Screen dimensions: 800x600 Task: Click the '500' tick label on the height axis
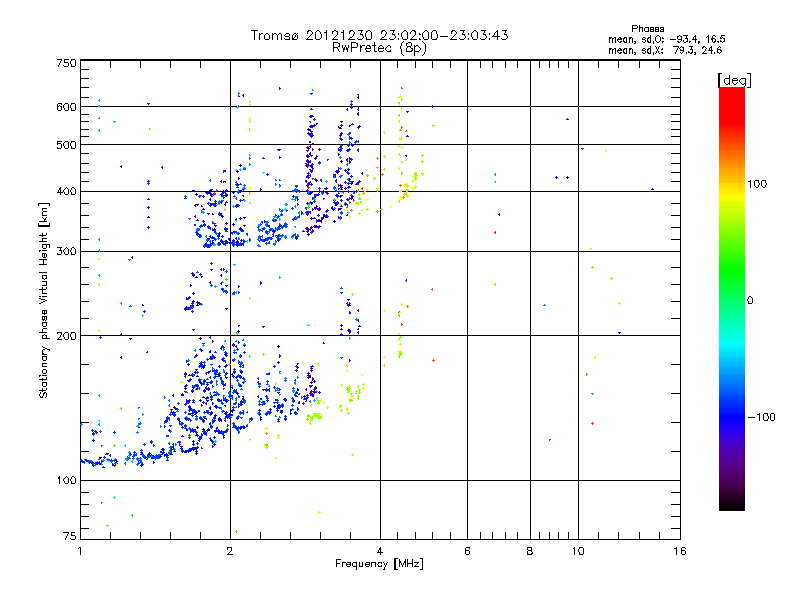[66, 145]
